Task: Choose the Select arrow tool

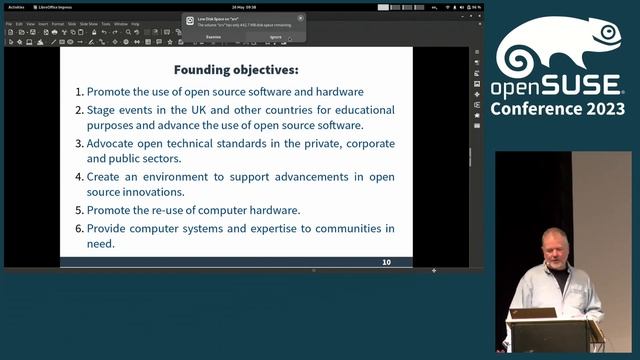Action: [x=11, y=42]
